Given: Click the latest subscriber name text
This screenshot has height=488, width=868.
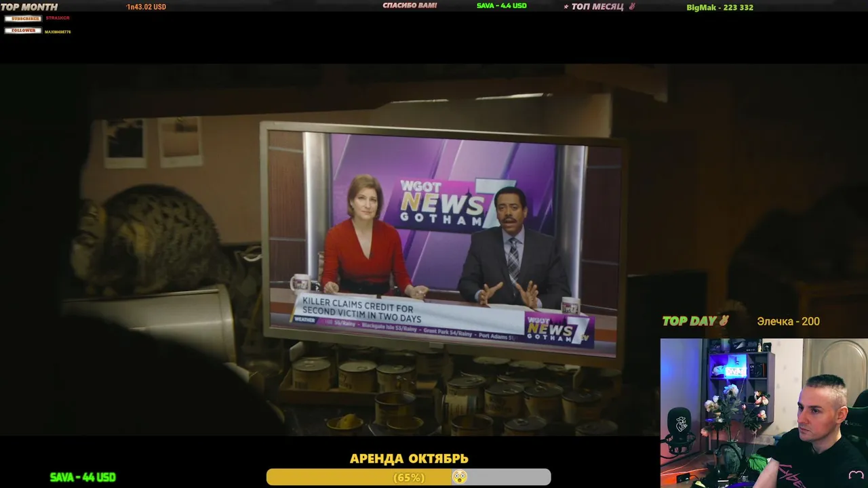Looking at the screenshot, I should click(x=58, y=18).
